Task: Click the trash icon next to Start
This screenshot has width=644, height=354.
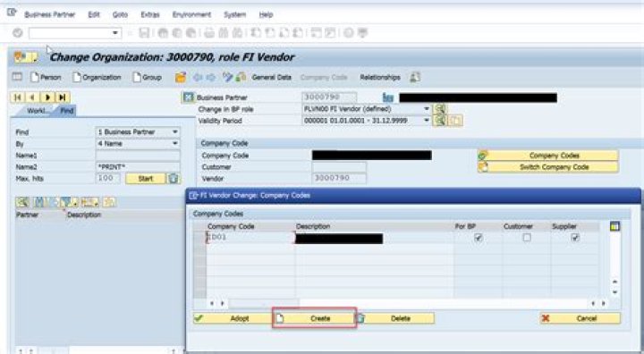Action: (x=174, y=178)
